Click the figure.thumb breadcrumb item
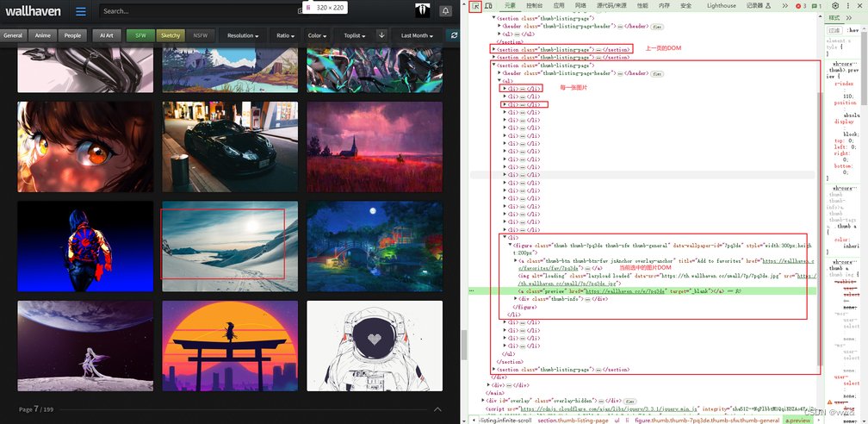This screenshot has height=424, width=868. 707,421
